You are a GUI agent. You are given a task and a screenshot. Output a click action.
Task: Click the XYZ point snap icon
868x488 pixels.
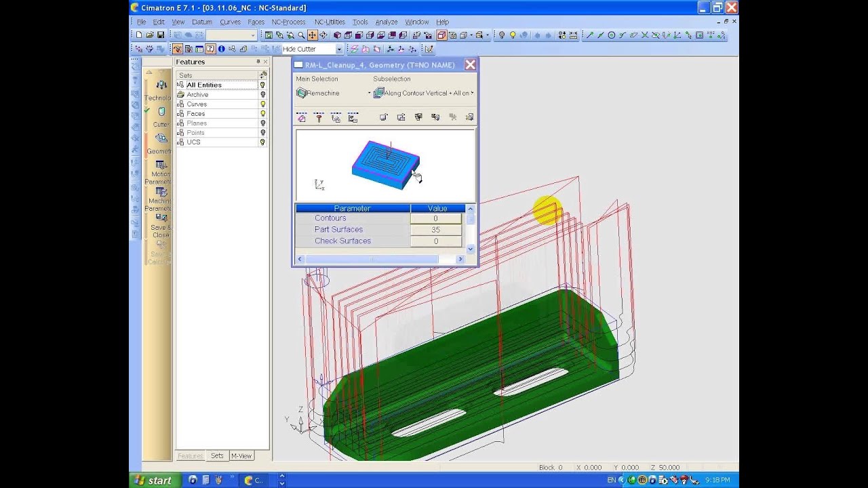pyautogui.click(x=711, y=35)
